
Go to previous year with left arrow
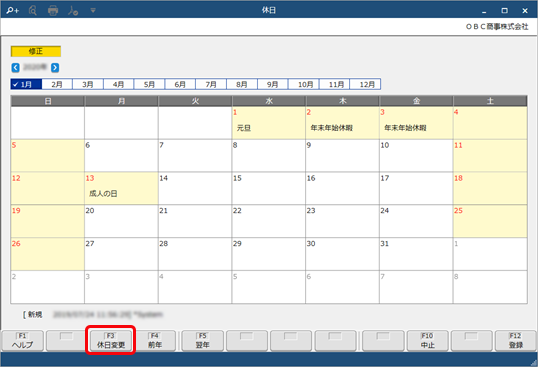[15, 68]
